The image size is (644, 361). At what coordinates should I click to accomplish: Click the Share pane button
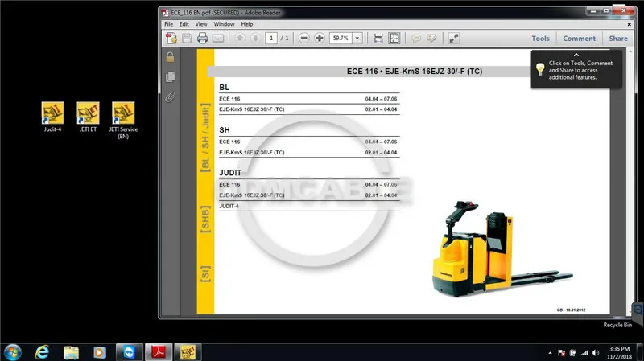[618, 38]
